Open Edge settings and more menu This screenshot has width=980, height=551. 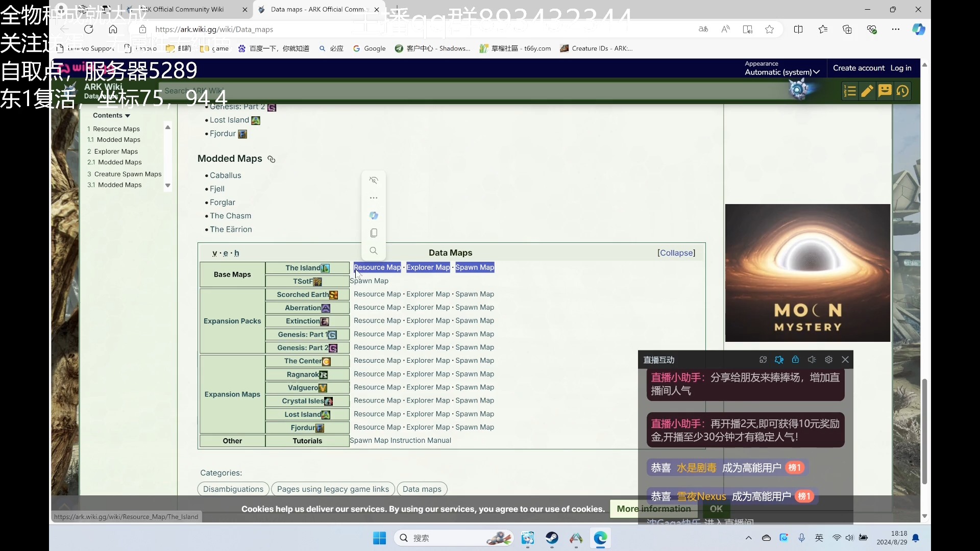coord(896,29)
